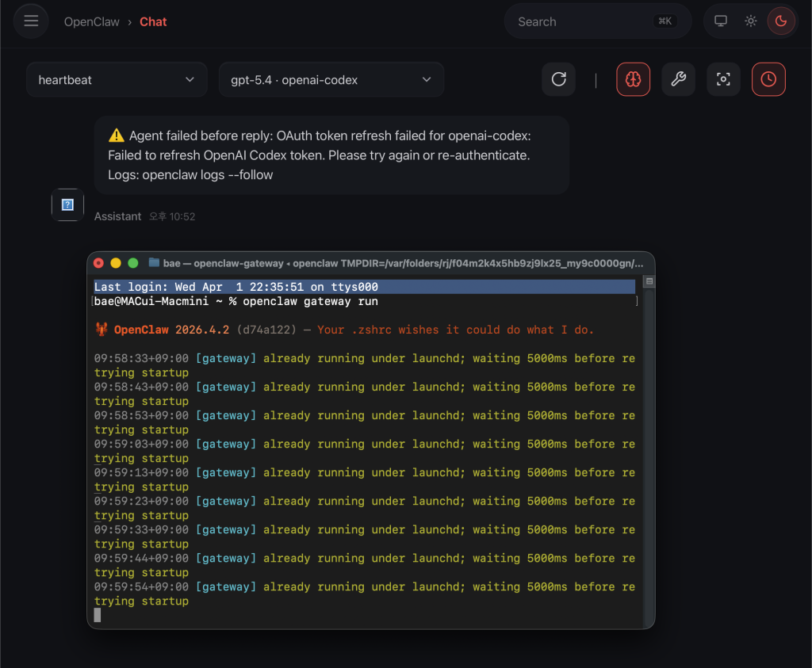
Task: Switch to light theme sun icon
Action: pos(750,21)
